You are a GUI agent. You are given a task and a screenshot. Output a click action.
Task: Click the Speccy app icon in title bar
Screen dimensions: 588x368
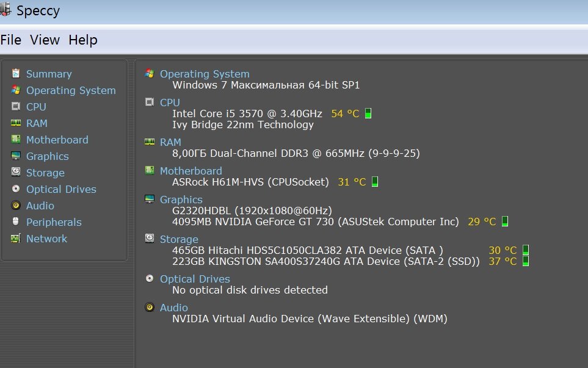5,10
